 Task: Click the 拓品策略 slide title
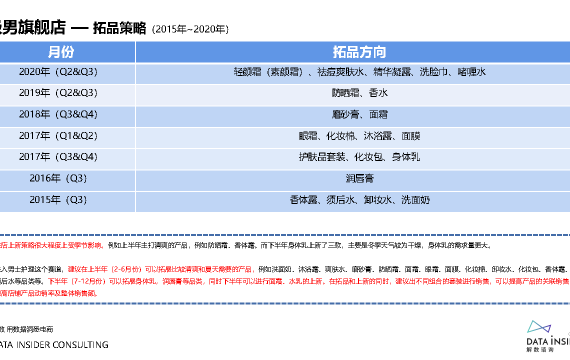(x=119, y=28)
